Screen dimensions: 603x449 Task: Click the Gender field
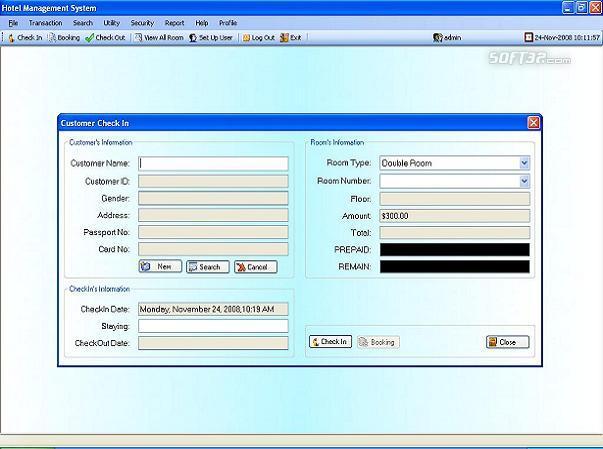click(x=213, y=198)
